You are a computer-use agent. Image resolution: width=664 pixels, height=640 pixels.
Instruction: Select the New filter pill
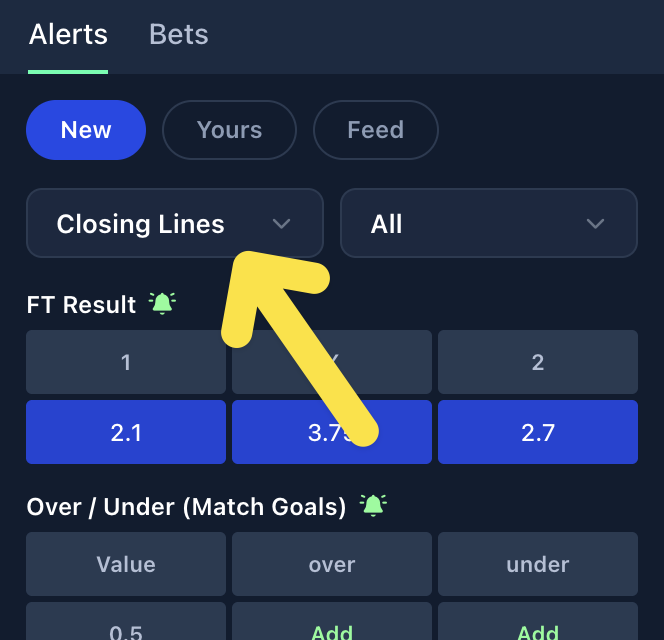[86, 130]
